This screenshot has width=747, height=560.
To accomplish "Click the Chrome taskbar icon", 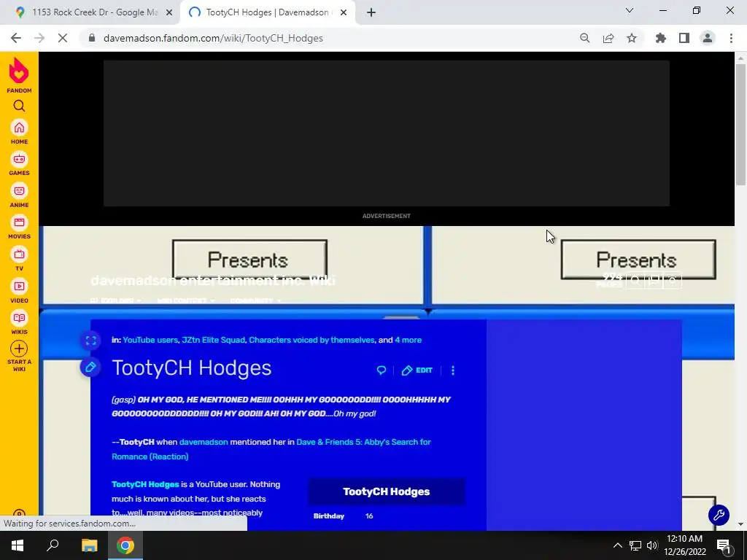I will click(x=125, y=545).
